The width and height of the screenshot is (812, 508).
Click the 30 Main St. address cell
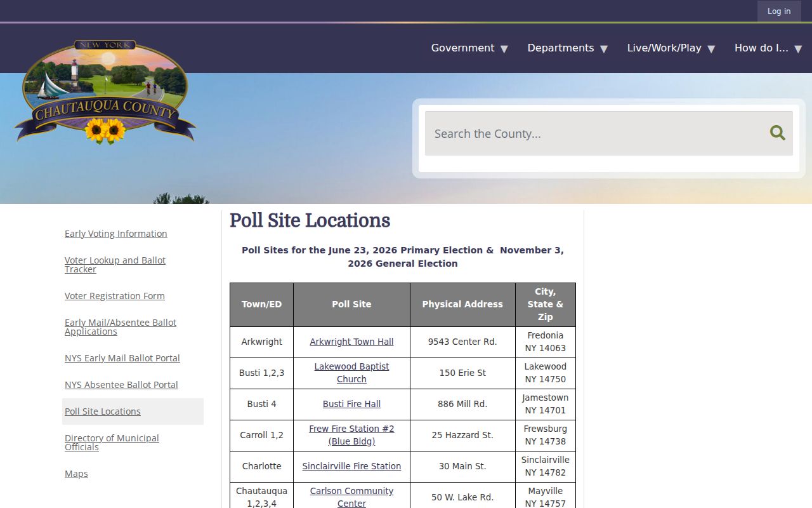[462, 466]
